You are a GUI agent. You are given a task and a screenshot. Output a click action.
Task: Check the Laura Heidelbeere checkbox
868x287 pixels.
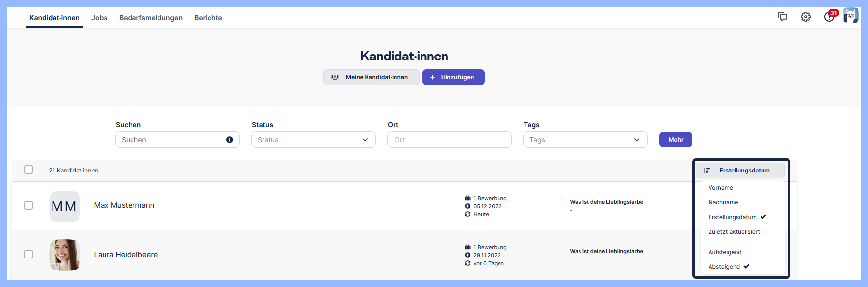(28, 254)
